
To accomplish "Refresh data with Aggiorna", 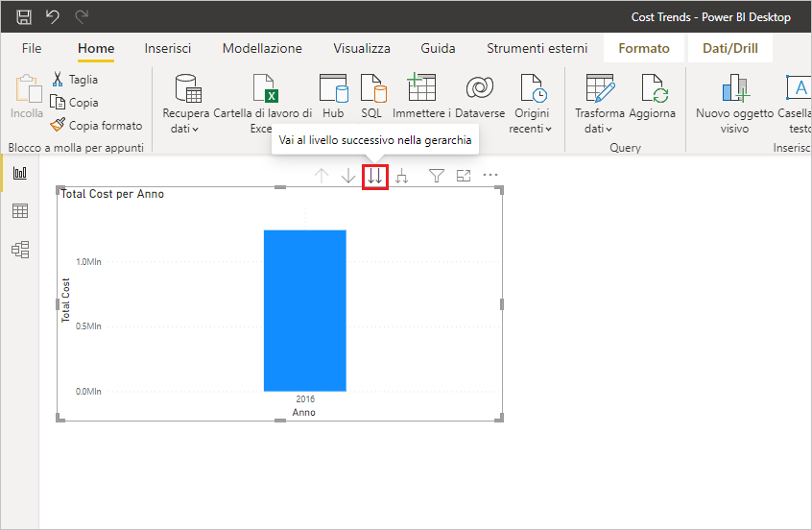I will [652, 97].
